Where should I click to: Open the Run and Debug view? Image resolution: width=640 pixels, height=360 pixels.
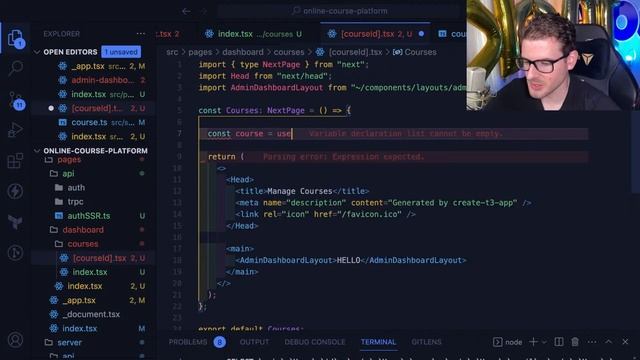(x=16, y=130)
